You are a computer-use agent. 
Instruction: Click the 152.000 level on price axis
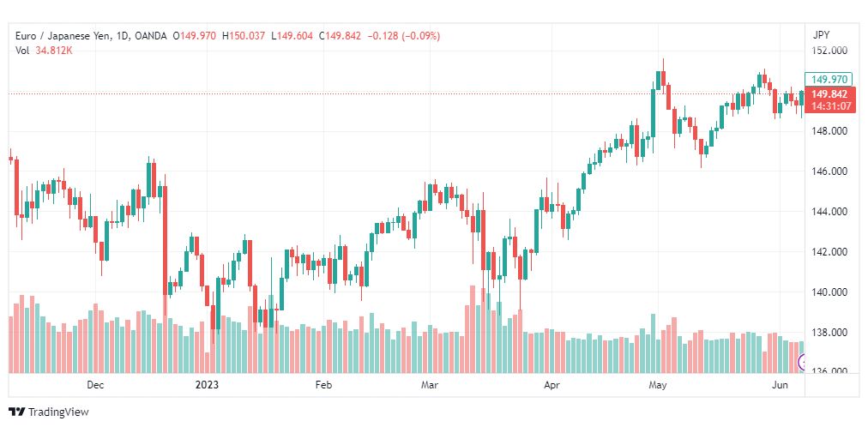pyautogui.click(x=829, y=51)
